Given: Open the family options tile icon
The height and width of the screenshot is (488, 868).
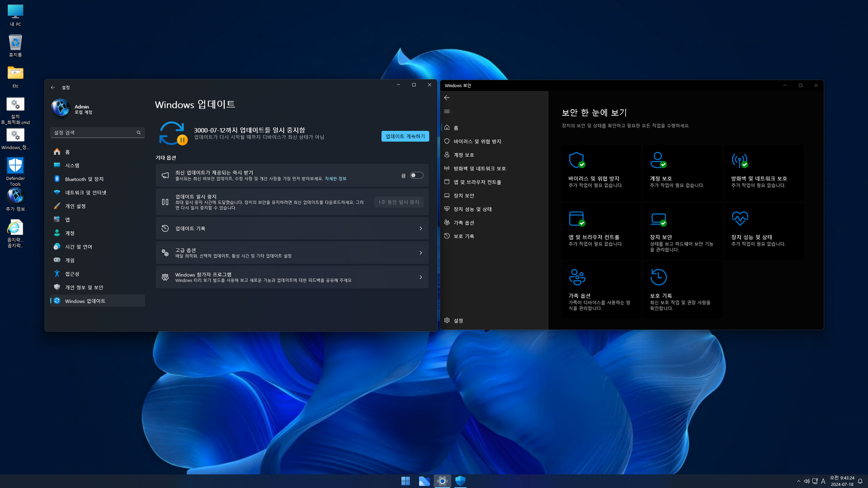Looking at the screenshot, I should [577, 277].
